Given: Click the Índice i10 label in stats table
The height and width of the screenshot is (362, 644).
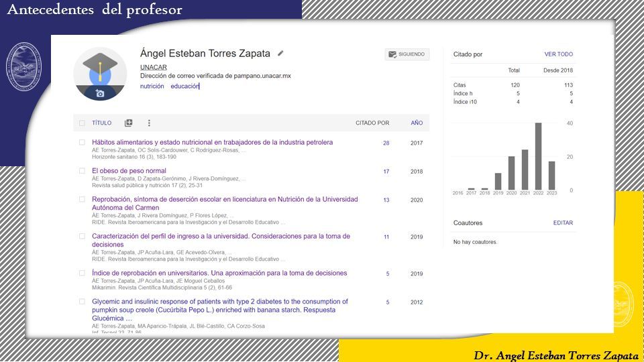Looking at the screenshot, I should pyautogui.click(x=465, y=102).
